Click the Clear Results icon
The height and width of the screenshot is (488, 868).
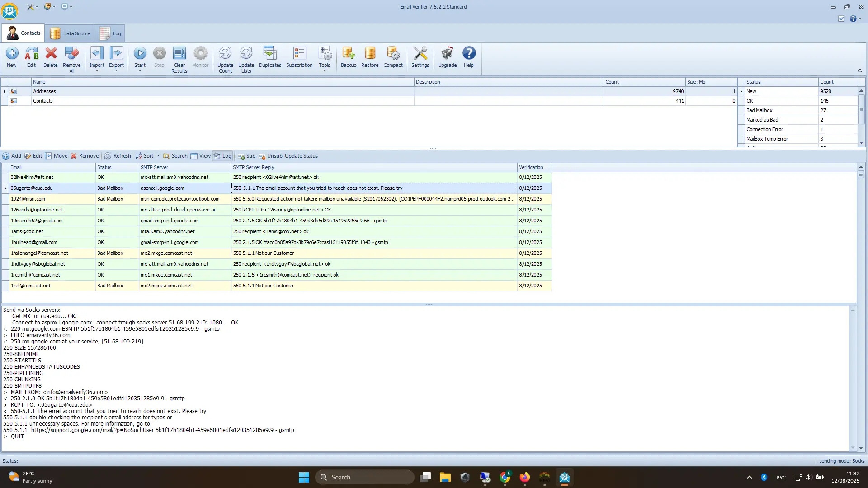pyautogui.click(x=179, y=60)
